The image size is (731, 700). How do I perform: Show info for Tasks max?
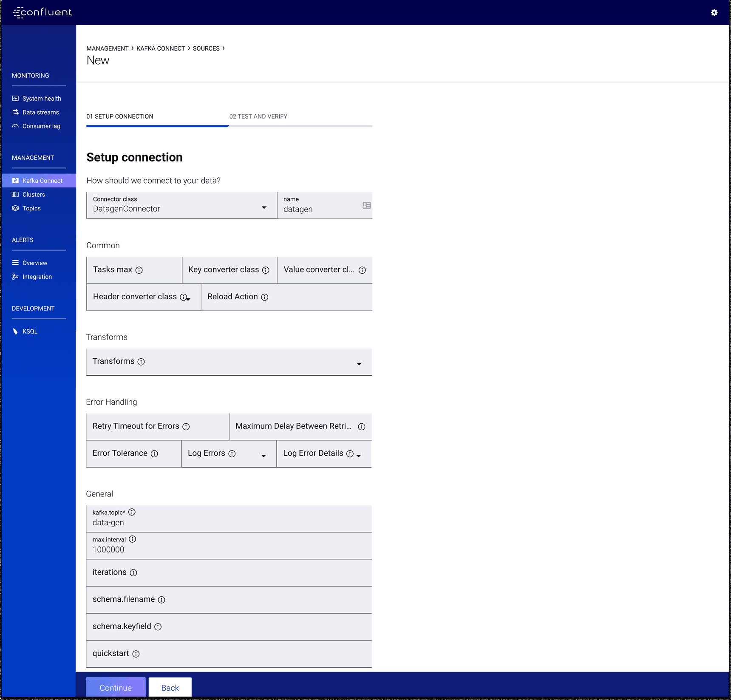point(139,270)
